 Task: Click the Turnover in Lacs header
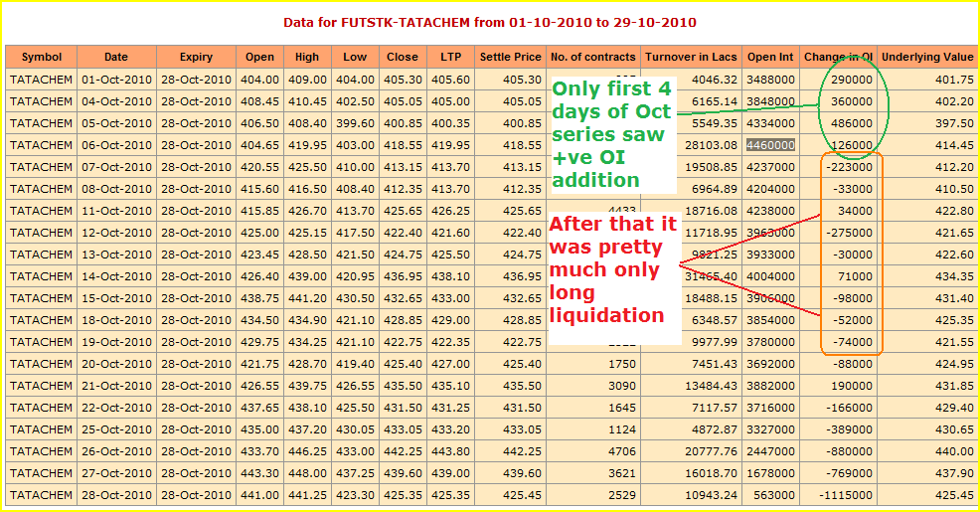click(x=691, y=57)
